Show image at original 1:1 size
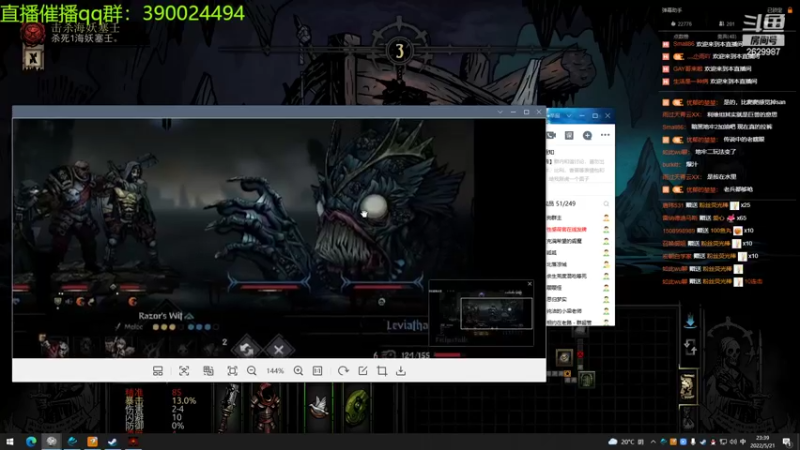Viewport: 800px width, 450px height. (x=317, y=371)
